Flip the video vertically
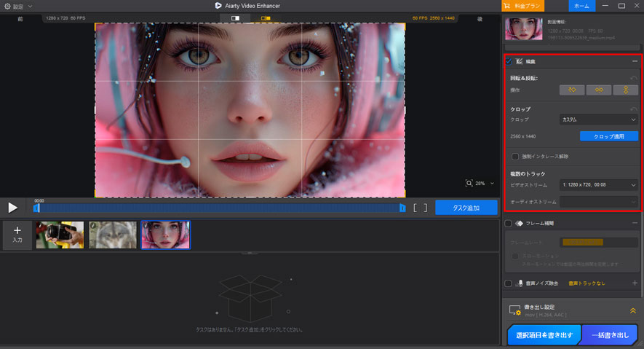Screen dimensions: 644x349 (626, 90)
